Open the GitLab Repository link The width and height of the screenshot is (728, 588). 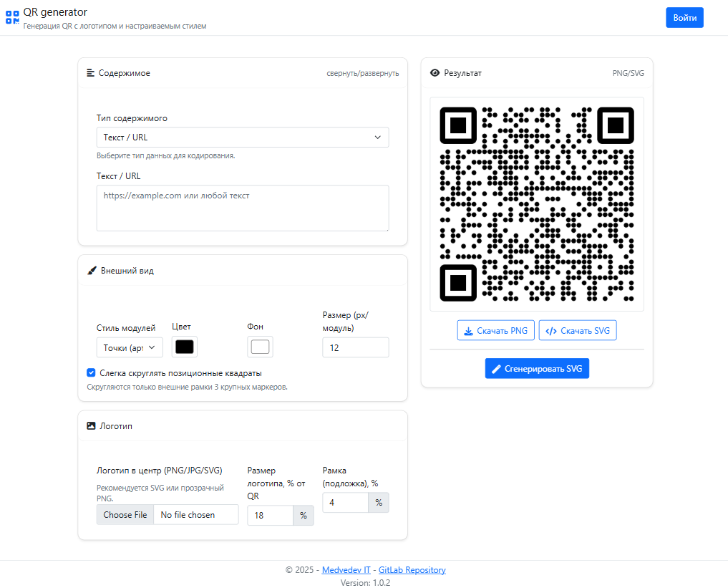tap(412, 570)
